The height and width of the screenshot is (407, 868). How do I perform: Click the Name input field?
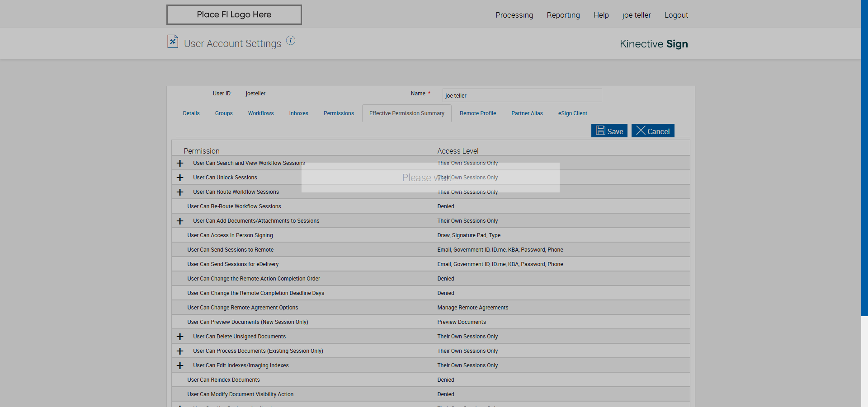[x=522, y=95]
